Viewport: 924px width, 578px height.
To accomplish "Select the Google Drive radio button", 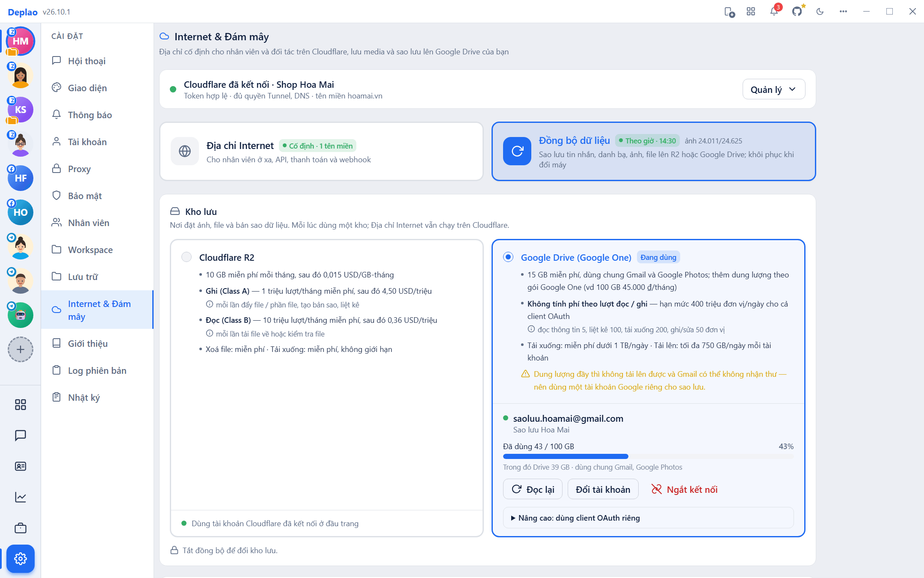I will point(508,257).
